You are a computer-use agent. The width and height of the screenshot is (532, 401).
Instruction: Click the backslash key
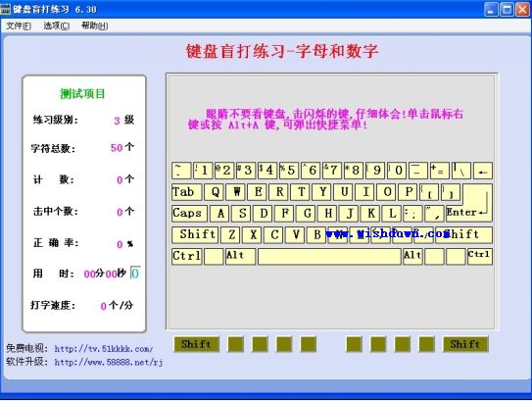[x=461, y=171]
